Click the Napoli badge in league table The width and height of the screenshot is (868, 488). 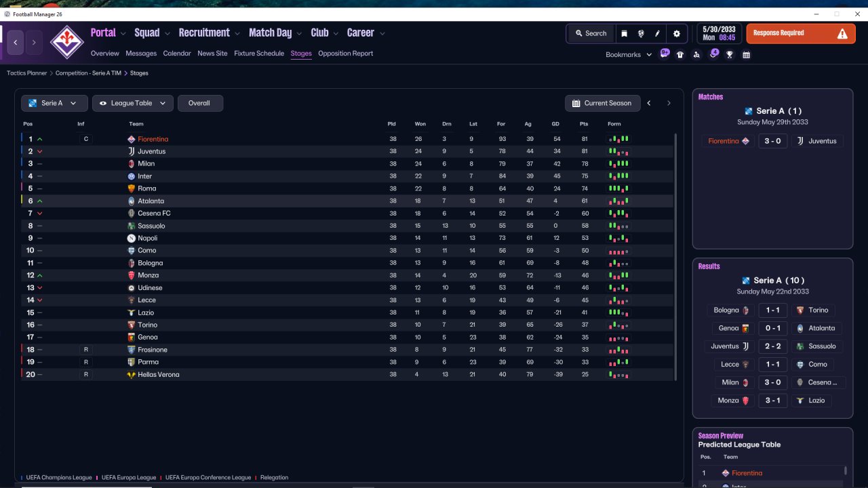point(132,238)
